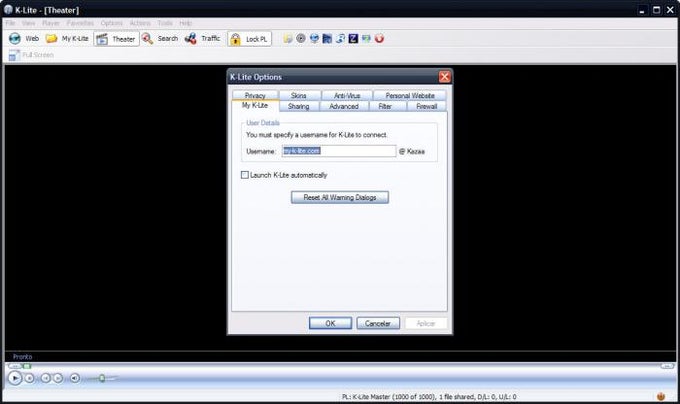
Task: Select the My K-Lite tab
Action: [x=255, y=105]
